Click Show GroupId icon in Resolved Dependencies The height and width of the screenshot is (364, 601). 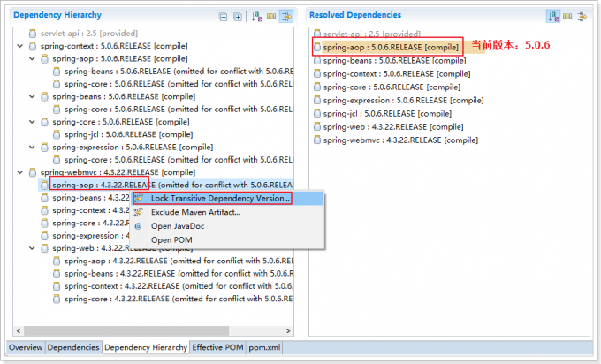[x=567, y=16]
